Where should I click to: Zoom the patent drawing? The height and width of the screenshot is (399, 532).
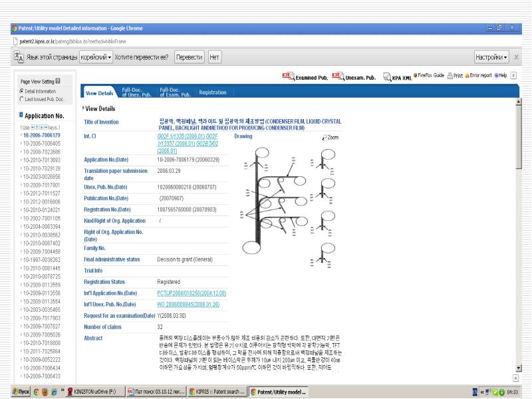pyautogui.click(x=330, y=136)
